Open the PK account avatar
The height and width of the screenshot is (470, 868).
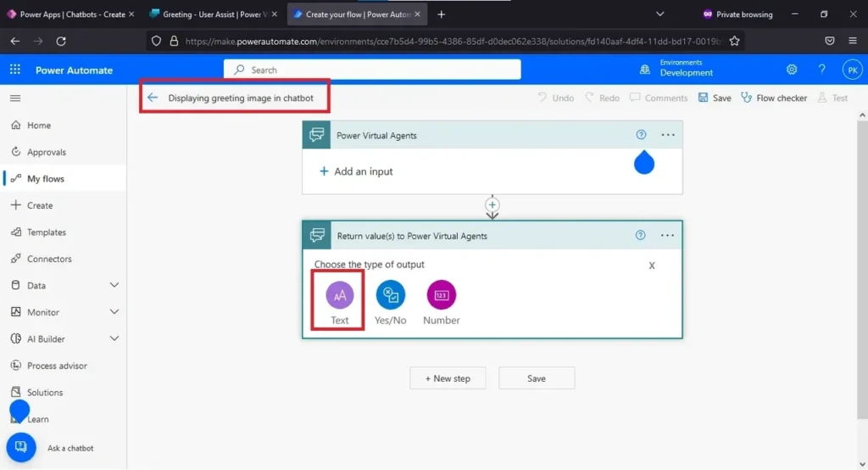point(853,70)
